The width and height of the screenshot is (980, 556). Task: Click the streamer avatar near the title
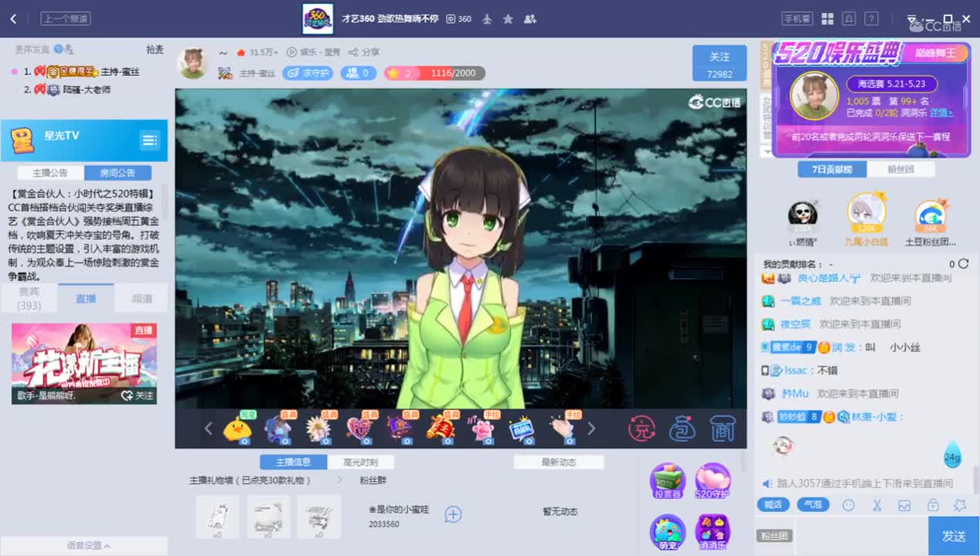click(x=192, y=63)
